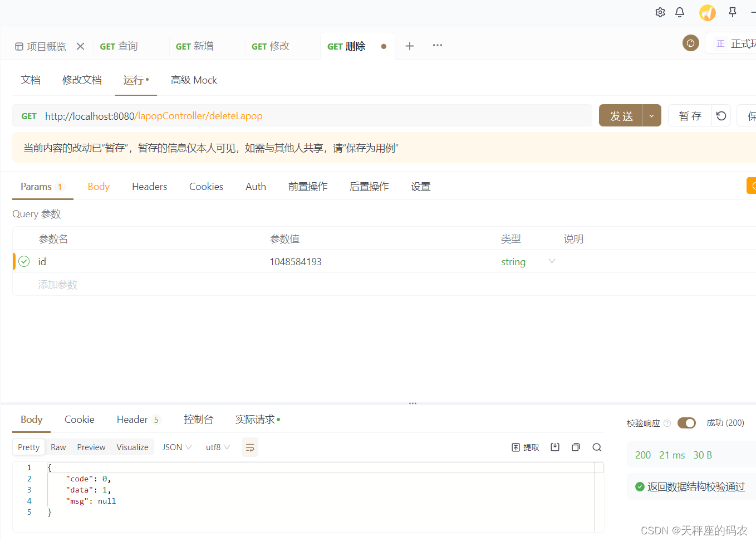This screenshot has width=756, height=541.
Task: Click the 项目概览 tab icon
Action: click(19, 47)
